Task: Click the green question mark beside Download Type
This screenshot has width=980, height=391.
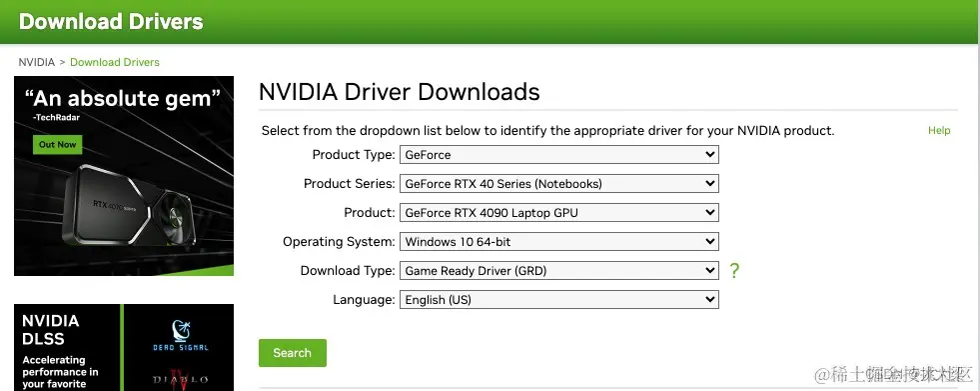Action: coord(734,271)
